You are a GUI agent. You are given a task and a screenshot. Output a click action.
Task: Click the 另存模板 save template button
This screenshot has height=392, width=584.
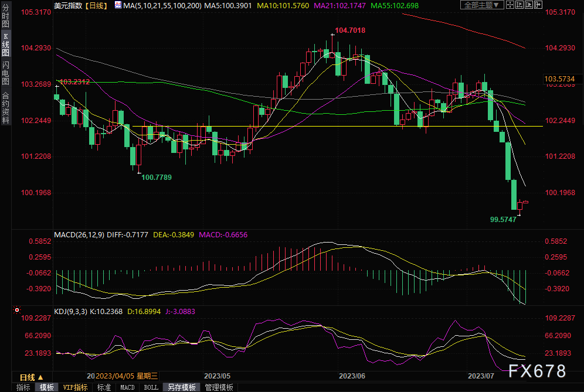coord(182,387)
